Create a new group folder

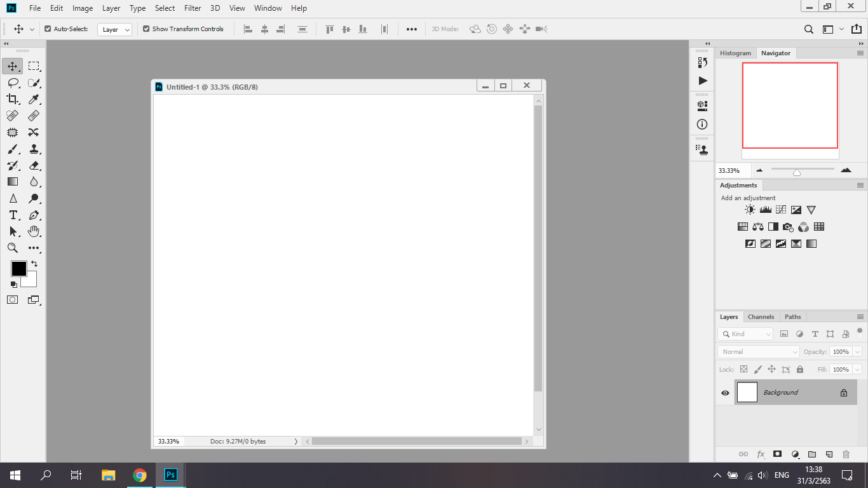[x=811, y=454]
